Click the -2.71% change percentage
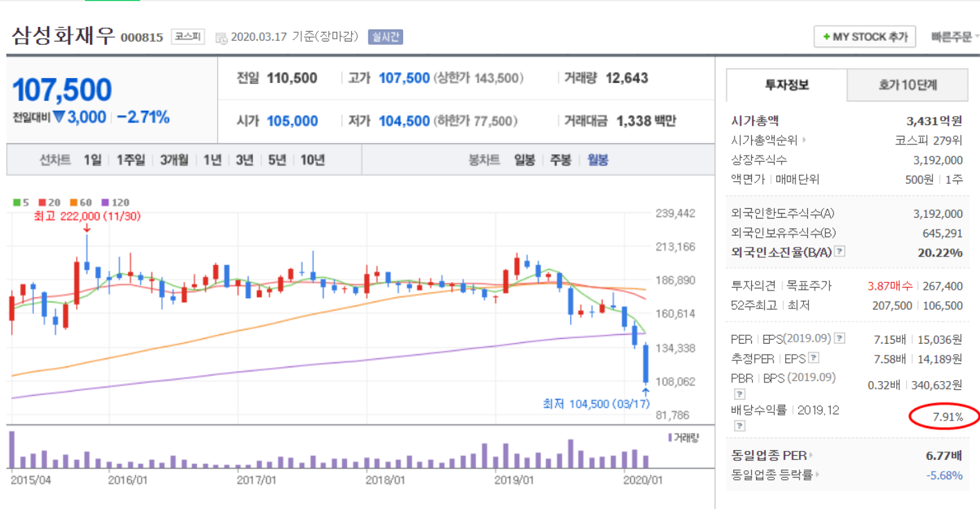 pos(143,117)
